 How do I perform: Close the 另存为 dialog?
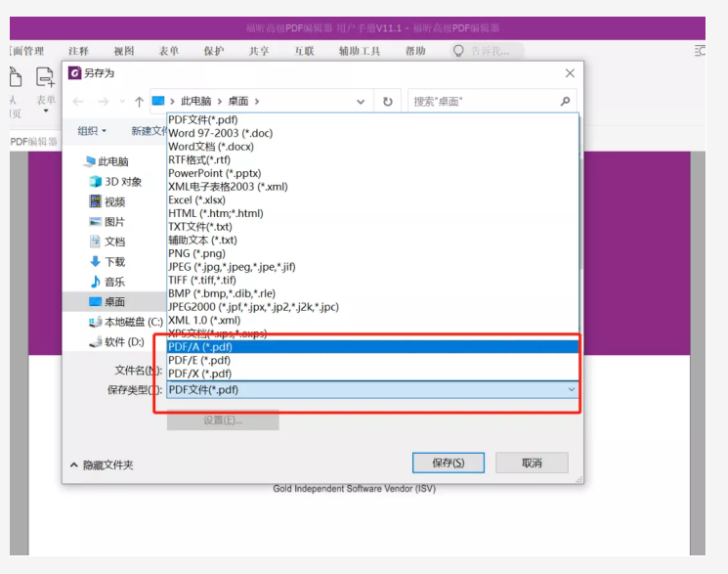click(x=570, y=73)
